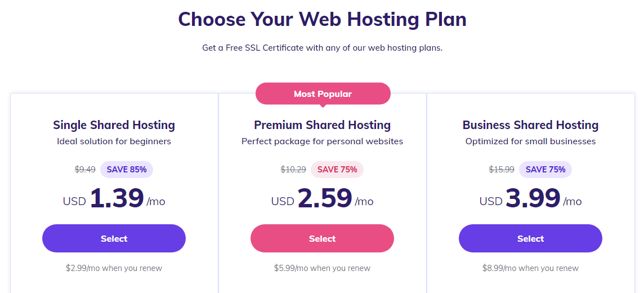Click the USD 1.39 per month price
This screenshot has height=293, width=644.
117,199
